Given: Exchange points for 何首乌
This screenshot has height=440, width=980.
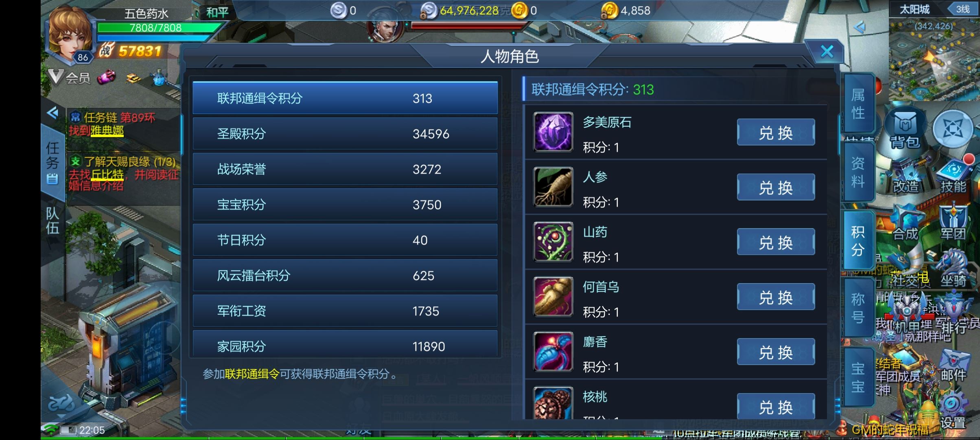Looking at the screenshot, I should coord(776,297).
